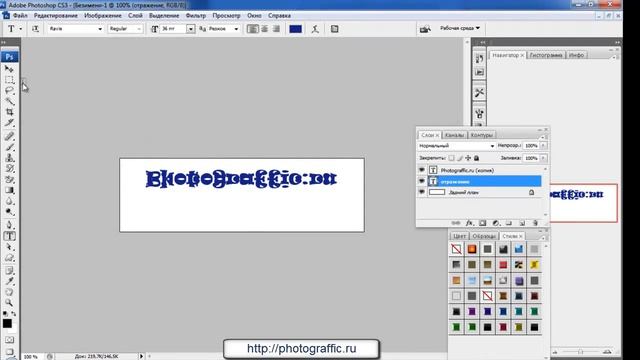Hide the Photograffic.ru (копия) layer
The width and height of the screenshot is (640, 360).
tap(422, 170)
